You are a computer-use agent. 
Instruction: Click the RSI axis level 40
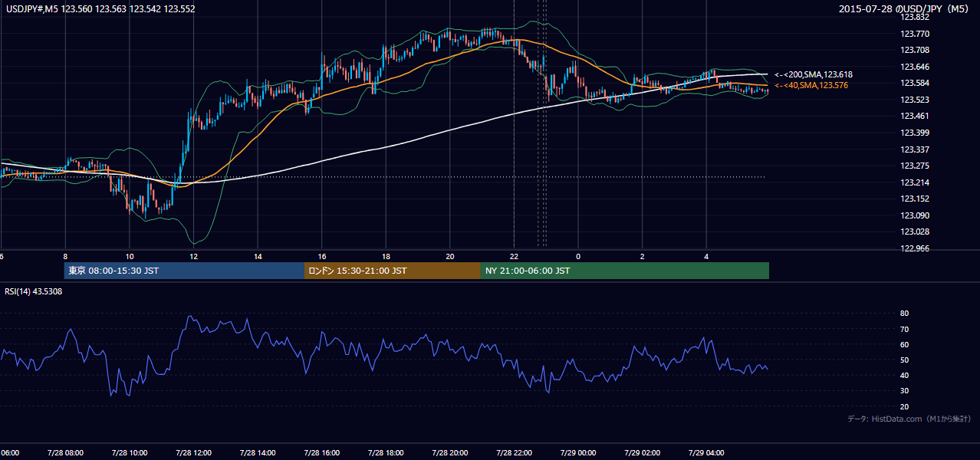(904, 375)
